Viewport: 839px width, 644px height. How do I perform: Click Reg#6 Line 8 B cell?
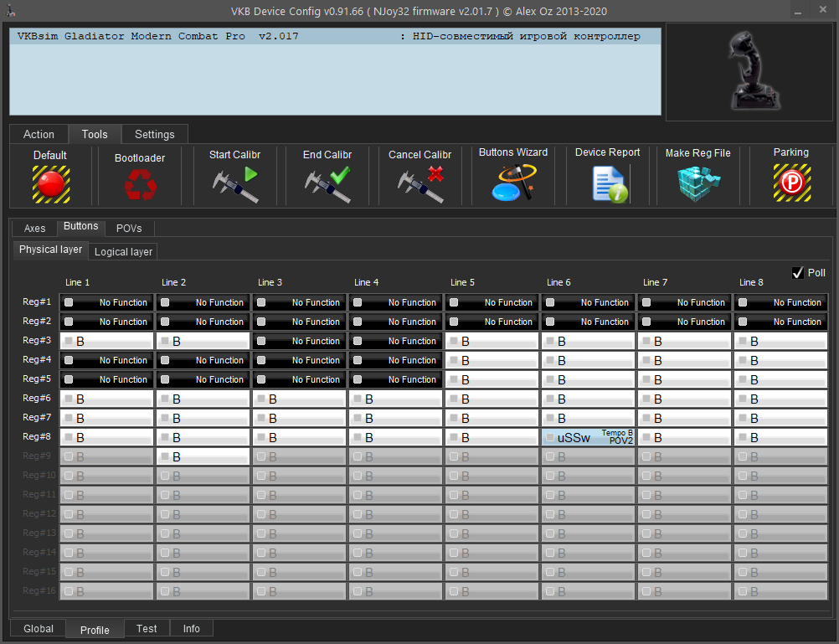tap(780, 399)
